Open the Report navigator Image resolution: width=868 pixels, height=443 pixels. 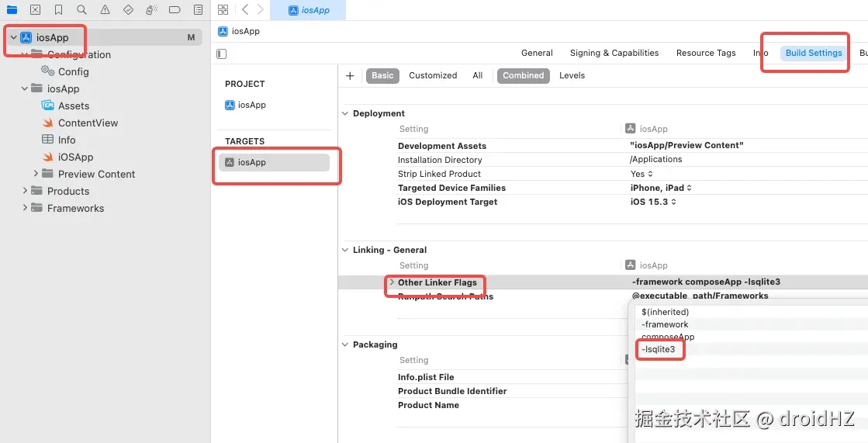(x=198, y=10)
